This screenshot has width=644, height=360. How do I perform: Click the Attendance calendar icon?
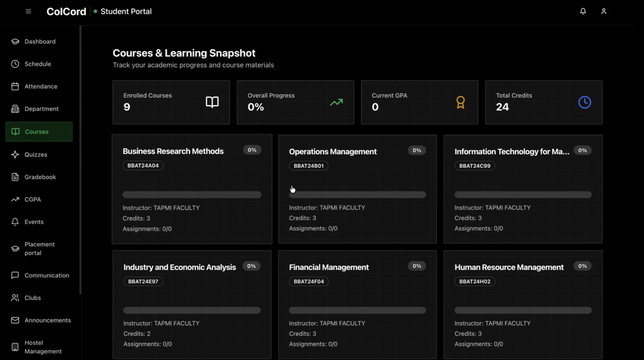15,86
